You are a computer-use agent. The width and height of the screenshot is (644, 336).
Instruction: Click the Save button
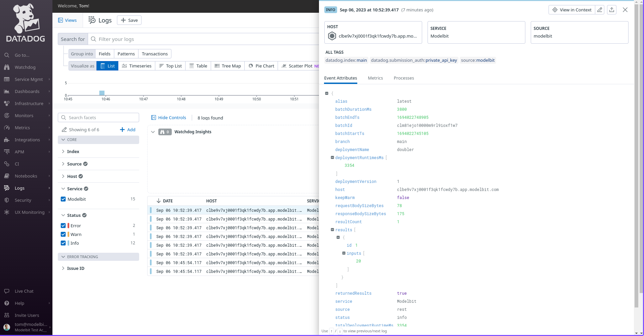click(129, 20)
